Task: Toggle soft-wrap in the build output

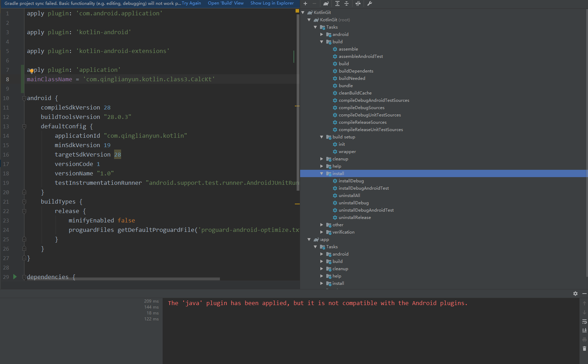Action: [x=584, y=321]
